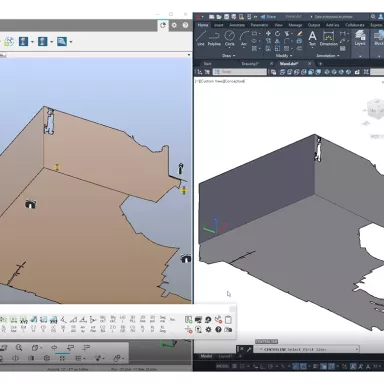Click the Rotate tool in Modify panel

277,33
